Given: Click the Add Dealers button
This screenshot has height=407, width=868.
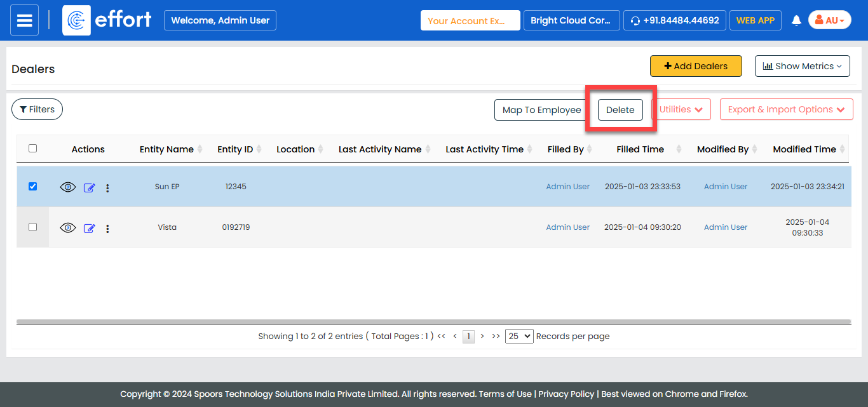Looking at the screenshot, I should coord(696,66).
